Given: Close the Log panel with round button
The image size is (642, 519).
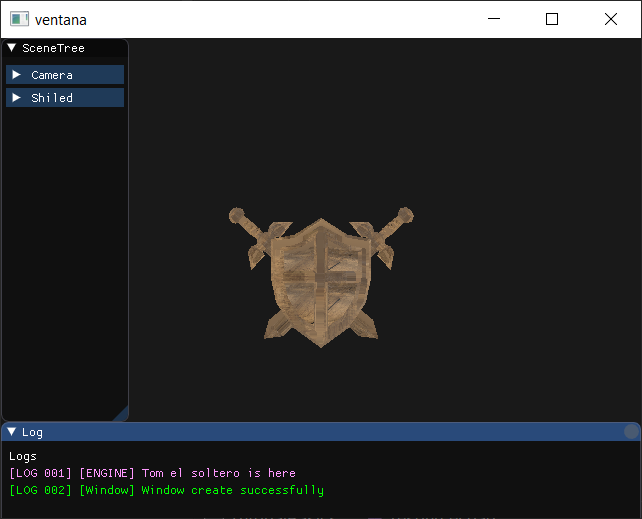Looking at the screenshot, I should (x=631, y=432).
